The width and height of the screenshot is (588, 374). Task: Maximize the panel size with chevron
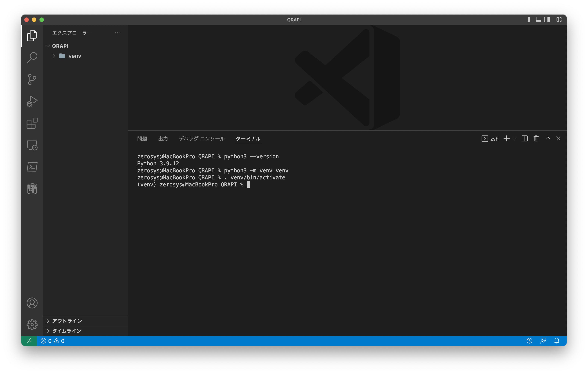(x=548, y=138)
